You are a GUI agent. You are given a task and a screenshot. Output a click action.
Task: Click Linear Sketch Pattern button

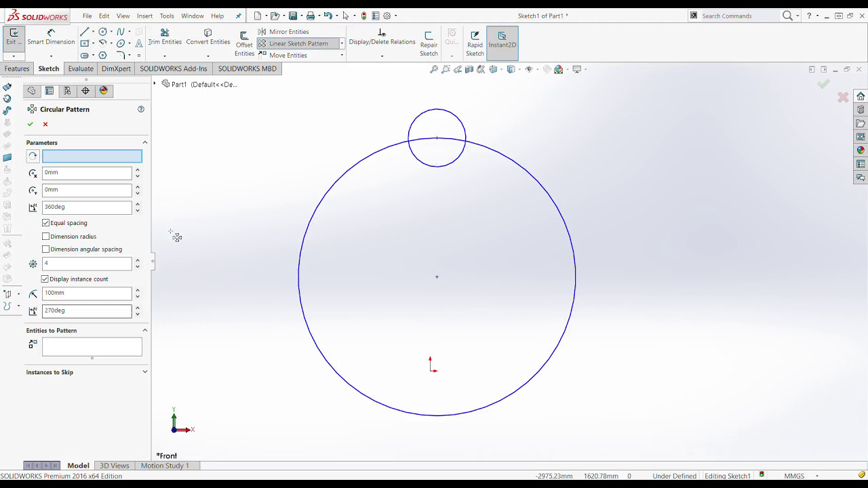[x=293, y=43]
